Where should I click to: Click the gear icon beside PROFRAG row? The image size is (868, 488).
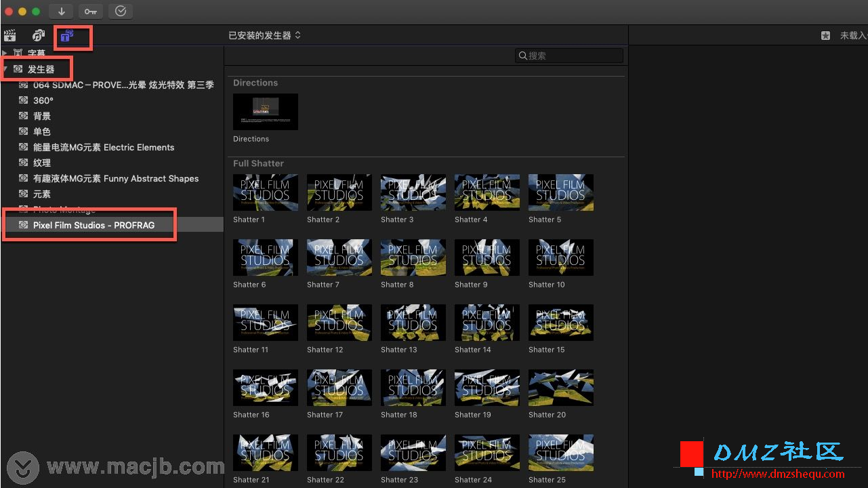(x=24, y=225)
